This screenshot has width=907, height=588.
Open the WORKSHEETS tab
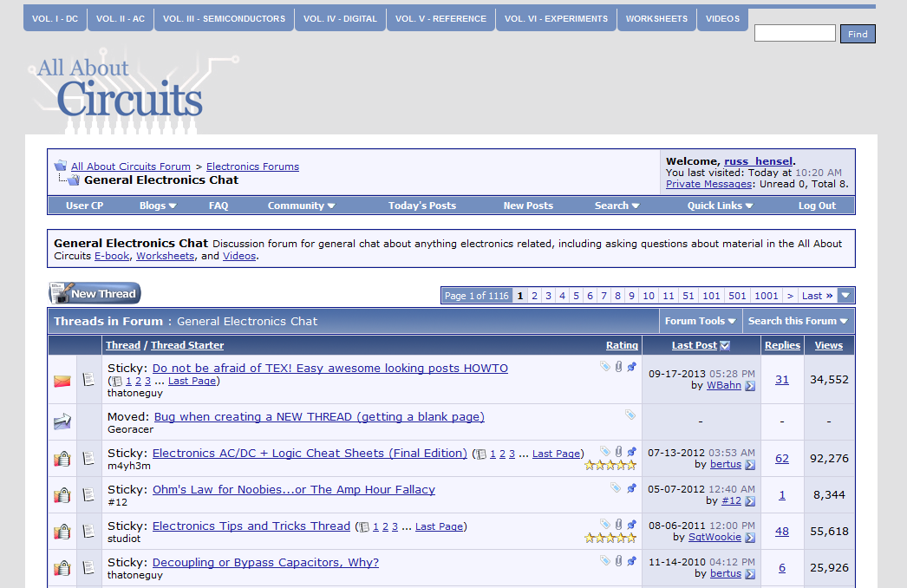tap(656, 18)
